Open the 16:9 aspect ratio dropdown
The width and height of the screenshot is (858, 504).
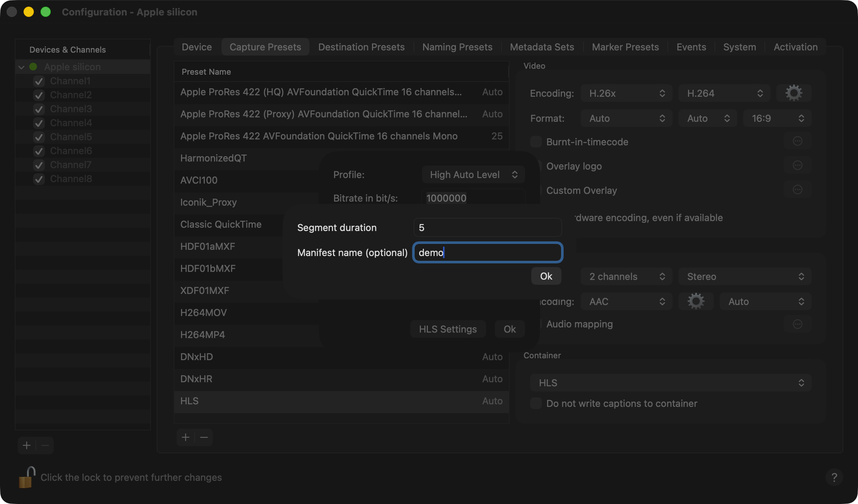pos(777,118)
